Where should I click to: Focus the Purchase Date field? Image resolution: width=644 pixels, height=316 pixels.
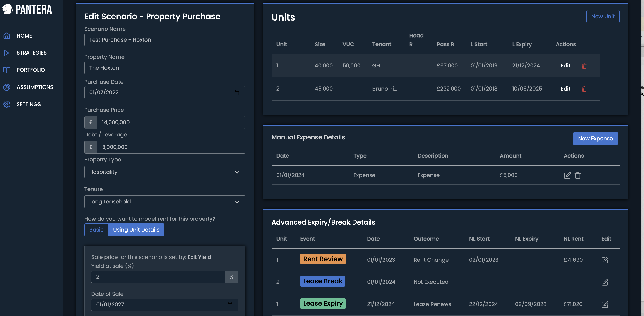[x=165, y=93]
